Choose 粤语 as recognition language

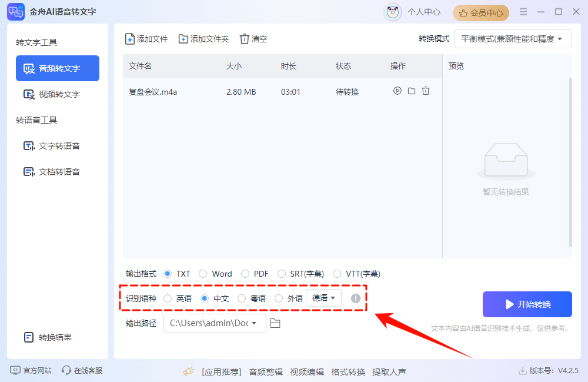(241, 298)
